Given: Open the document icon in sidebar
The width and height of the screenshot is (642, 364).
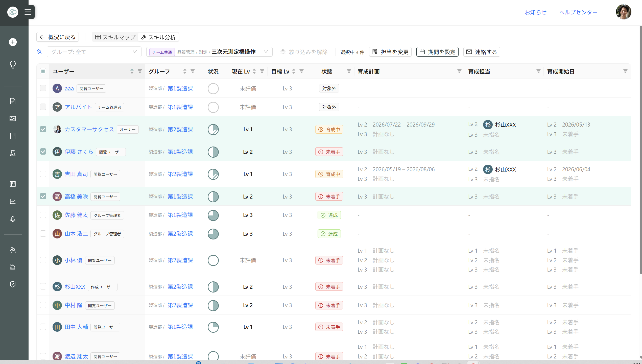Looking at the screenshot, I should pos(13,101).
